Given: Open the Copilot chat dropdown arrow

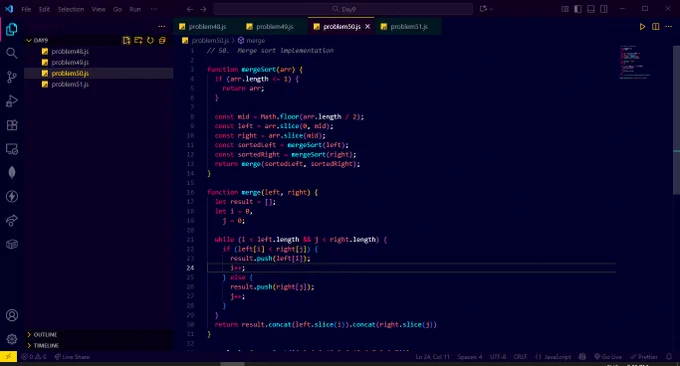Looking at the screenshot, I should 492,9.
